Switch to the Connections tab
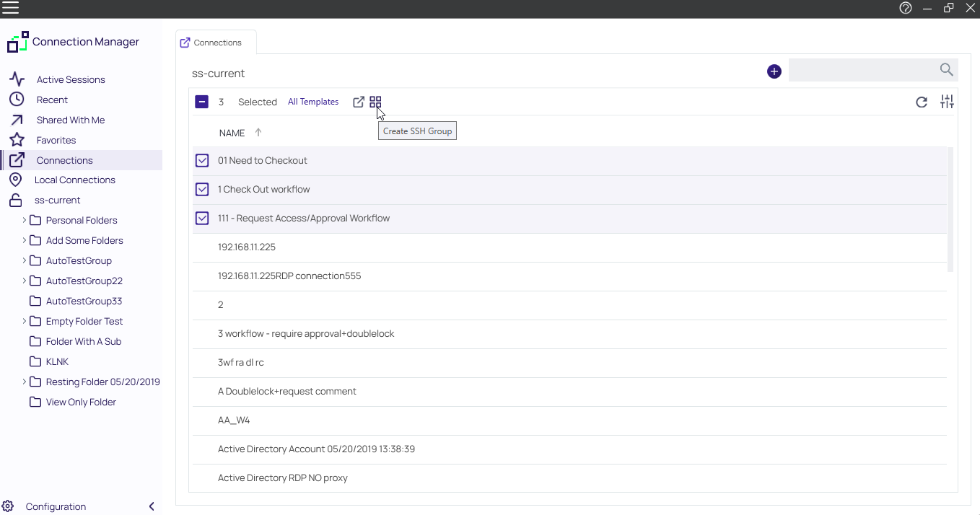Screen dimensions: 980x515 tap(216, 42)
